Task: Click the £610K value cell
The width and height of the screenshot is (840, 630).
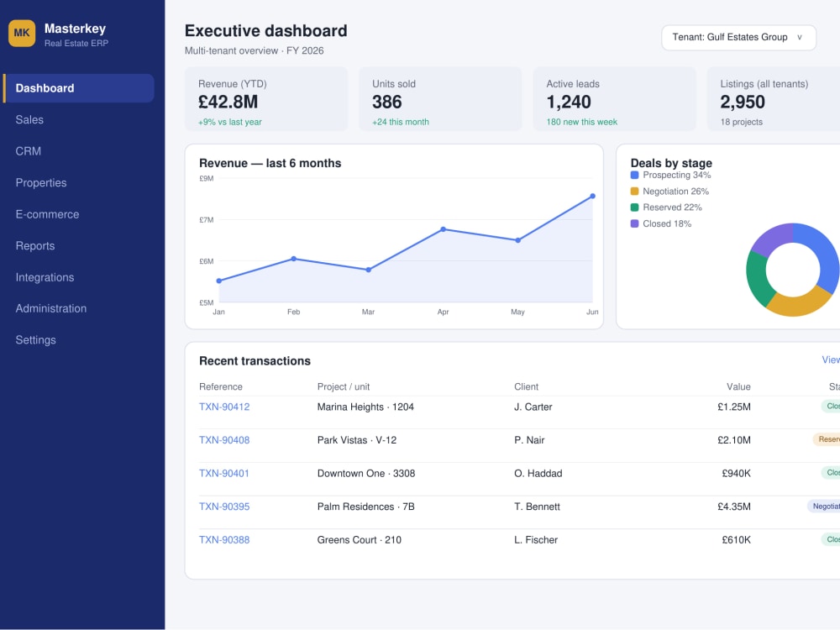Action: click(736, 540)
